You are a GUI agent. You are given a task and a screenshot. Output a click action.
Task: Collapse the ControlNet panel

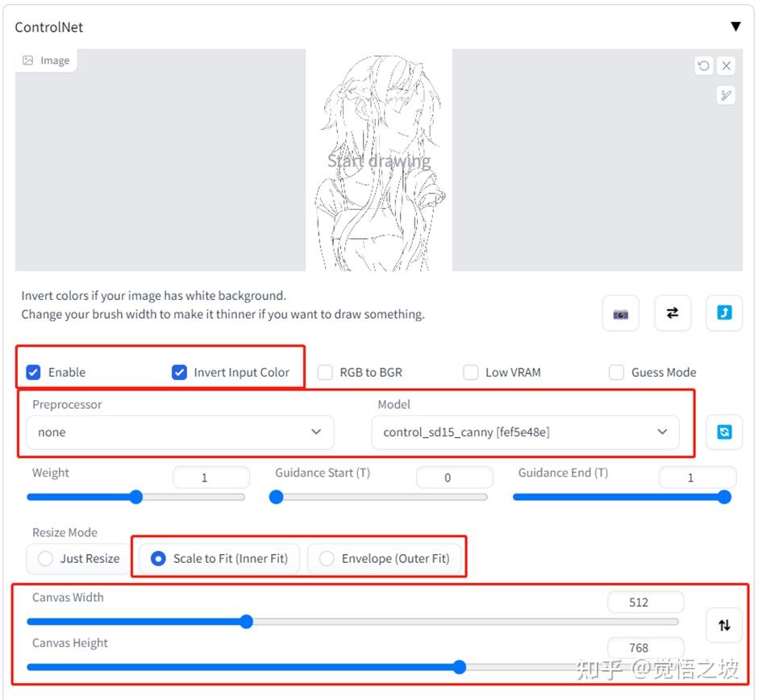735,25
